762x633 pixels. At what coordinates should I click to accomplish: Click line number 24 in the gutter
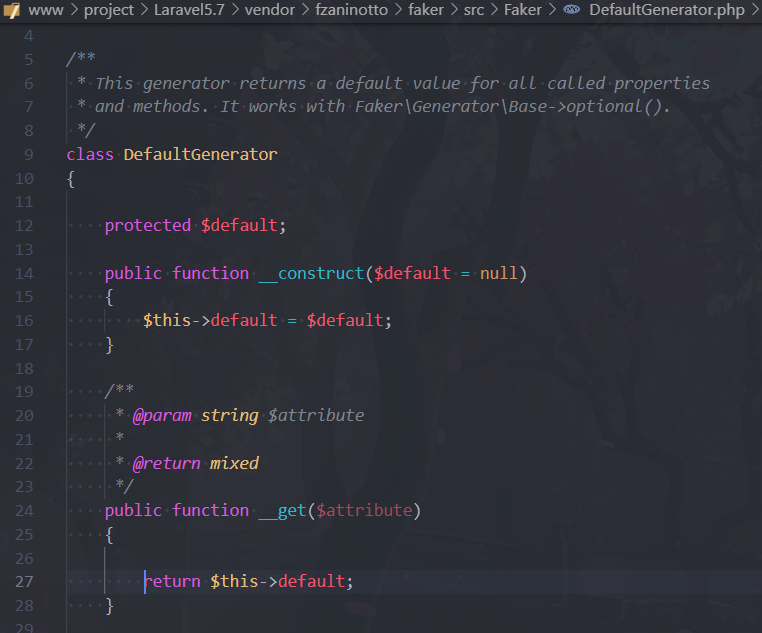[24, 511]
